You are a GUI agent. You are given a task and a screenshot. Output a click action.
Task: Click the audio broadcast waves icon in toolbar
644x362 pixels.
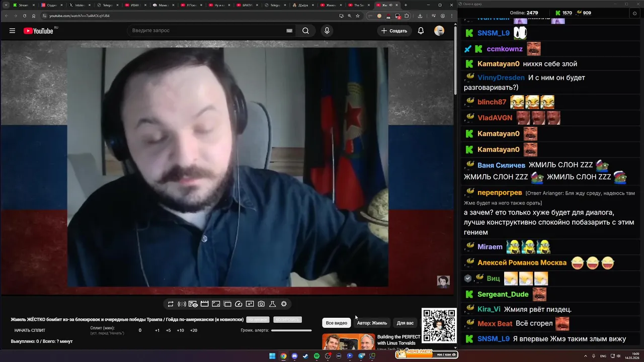pos(182,304)
